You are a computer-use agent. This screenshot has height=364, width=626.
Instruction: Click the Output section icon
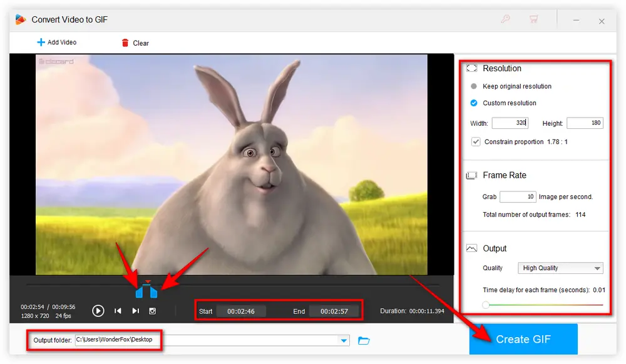pos(471,248)
